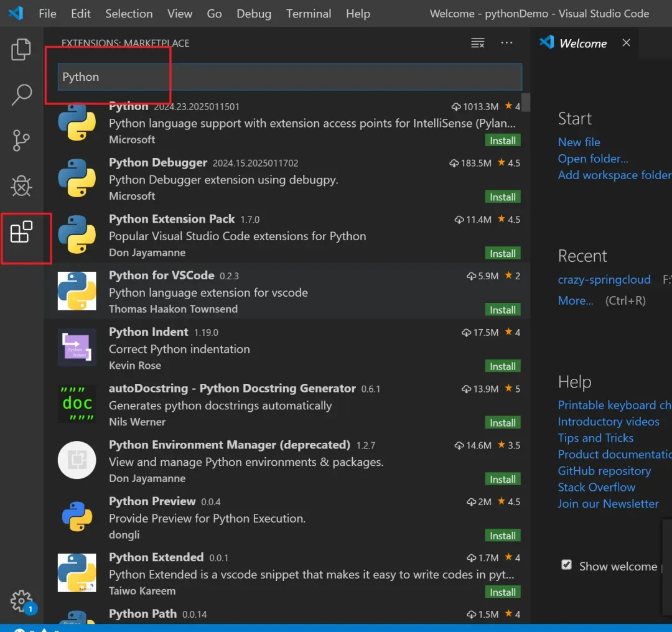Open Printable keyboard cheatsheet link
The image size is (672, 632).
(x=615, y=405)
